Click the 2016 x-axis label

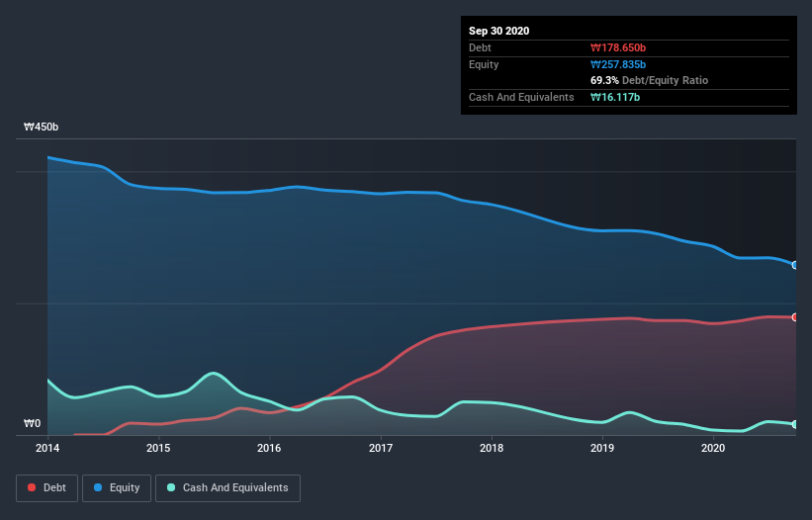(x=269, y=448)
